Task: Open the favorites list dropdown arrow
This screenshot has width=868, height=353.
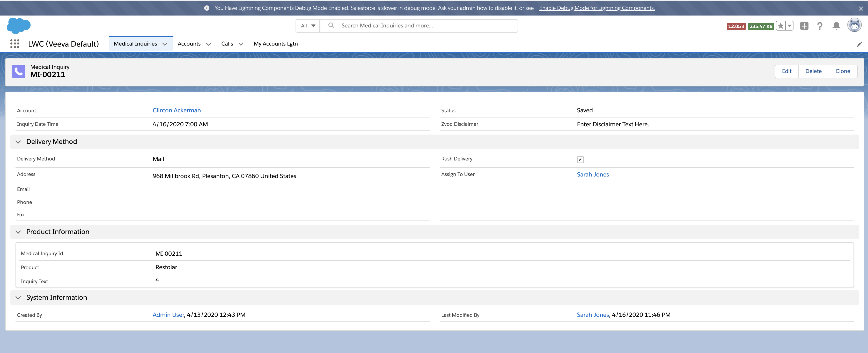Action: (790, 26)
